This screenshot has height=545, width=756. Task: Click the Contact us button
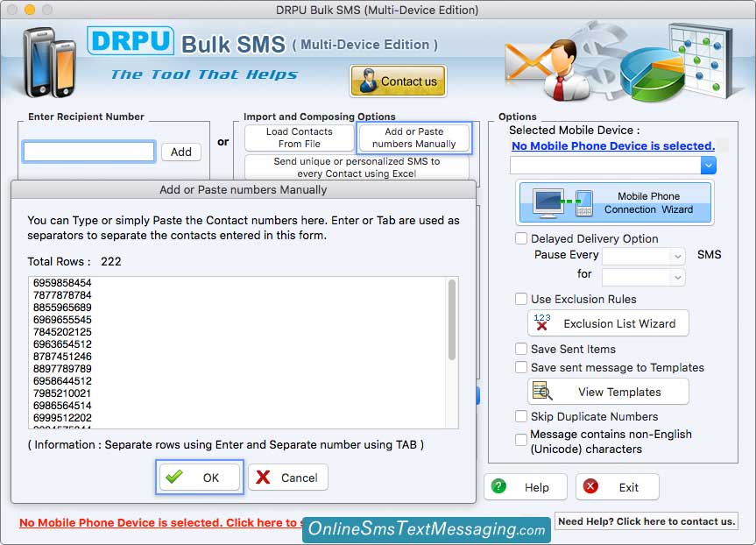pos(399,81)
